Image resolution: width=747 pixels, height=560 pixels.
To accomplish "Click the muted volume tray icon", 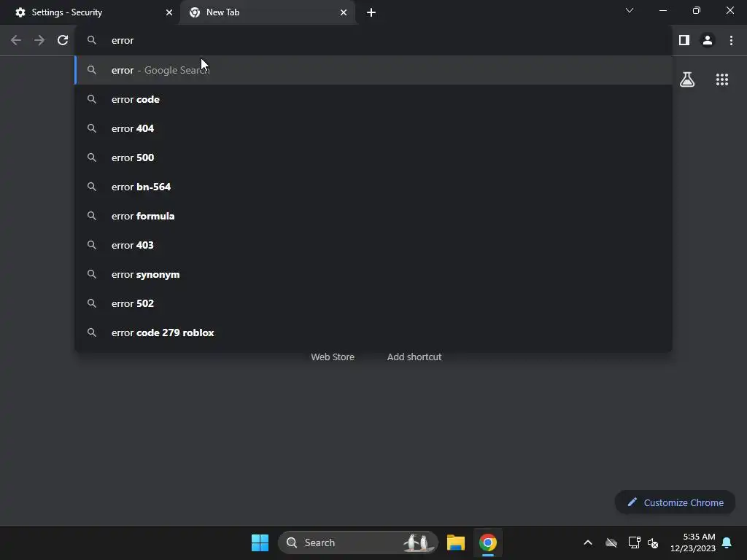I will 653,542.
